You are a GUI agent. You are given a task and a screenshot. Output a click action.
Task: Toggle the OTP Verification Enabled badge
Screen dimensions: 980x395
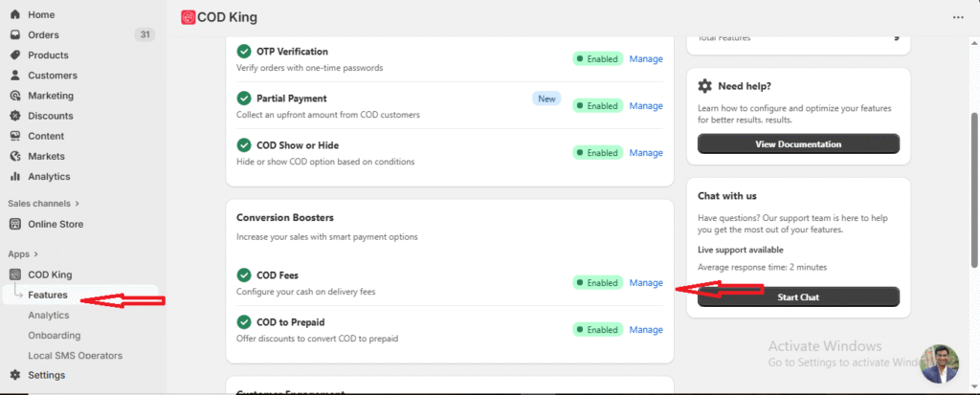(x=598, y=59)
